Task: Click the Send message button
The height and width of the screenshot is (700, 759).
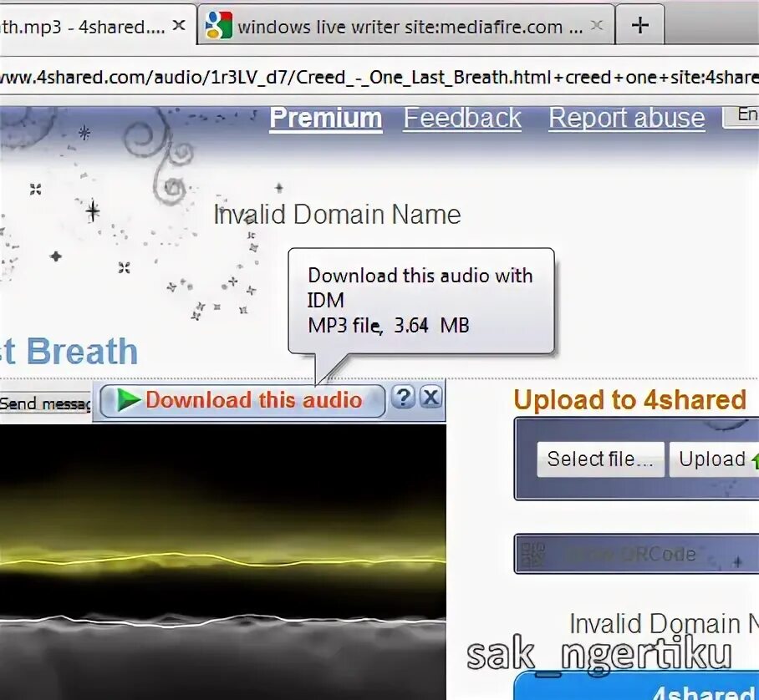Action: tap(45, 404)
